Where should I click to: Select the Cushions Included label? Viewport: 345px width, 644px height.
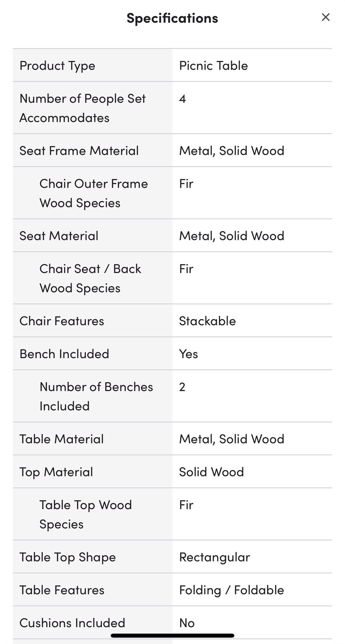coord(72,623)
